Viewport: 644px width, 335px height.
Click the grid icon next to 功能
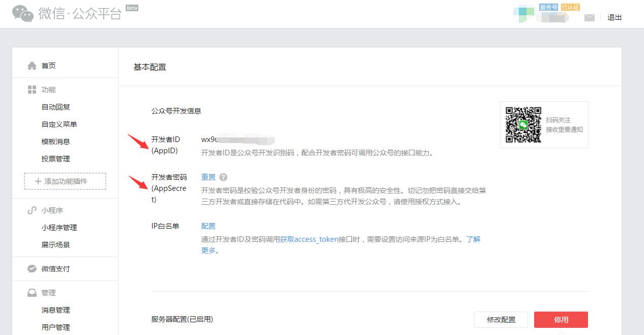(32, 90)
